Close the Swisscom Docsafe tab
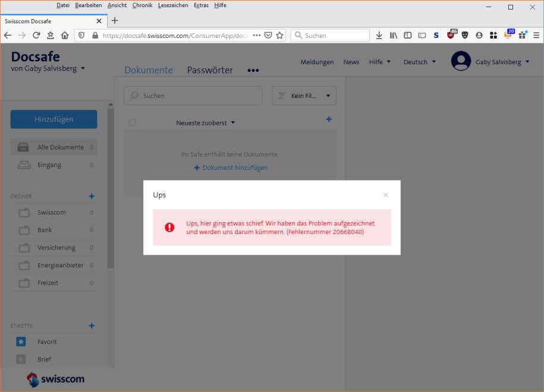The height and width of the screenshot is (392, 544). click(x=99, y=21)
